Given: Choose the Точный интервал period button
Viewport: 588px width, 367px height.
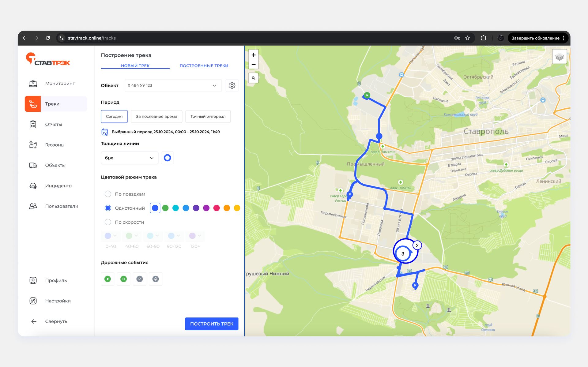Looking at the screenshot, I should [208, 116].
